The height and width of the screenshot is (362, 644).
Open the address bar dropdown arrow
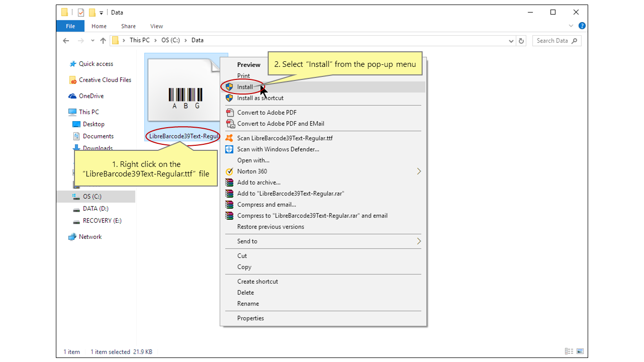pos(511,40)
